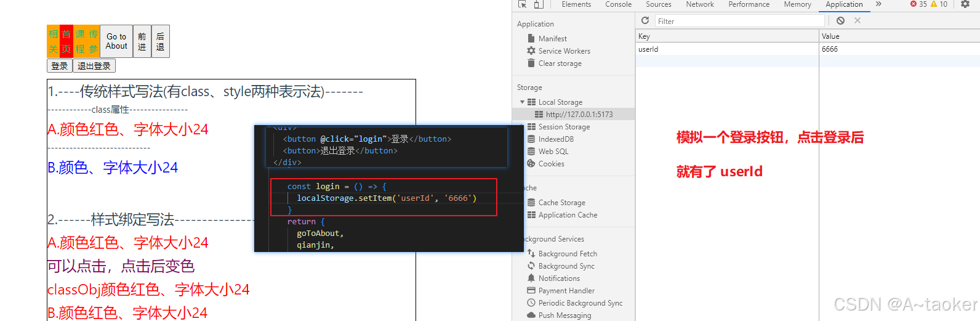Screen dimensions: 980x321
Task: Open the Cache Storage entry
Action: (556, 202)
